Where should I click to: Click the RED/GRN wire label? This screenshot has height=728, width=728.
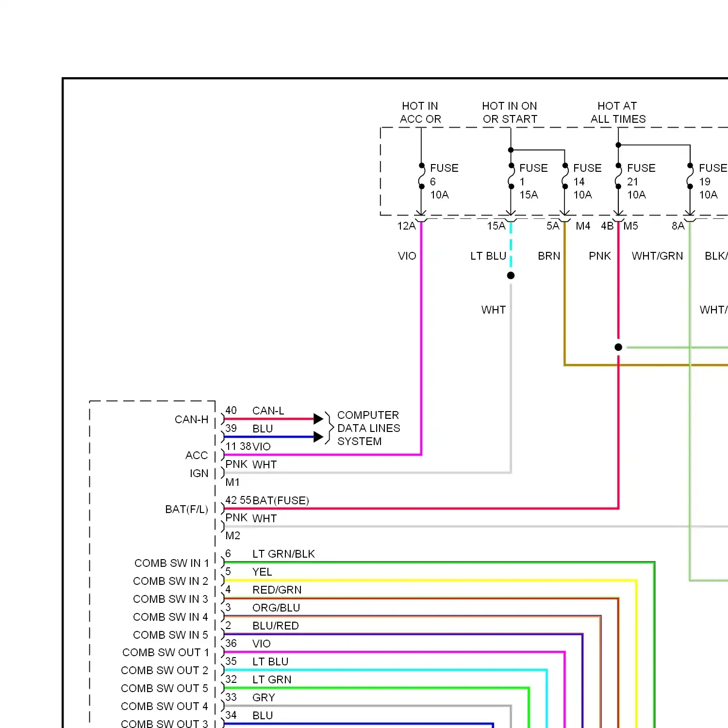[277, 590]
